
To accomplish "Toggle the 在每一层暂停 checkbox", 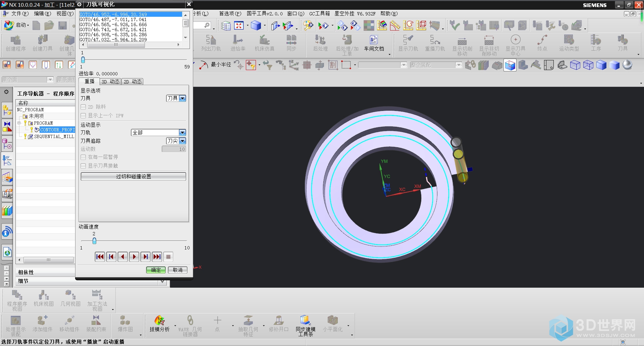I will click(x=83, y=157).
